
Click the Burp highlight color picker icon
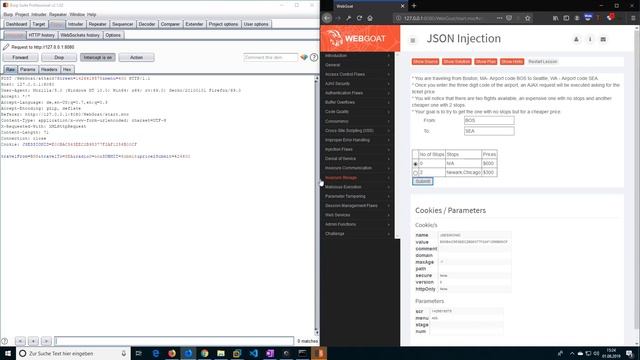(304, 58)
